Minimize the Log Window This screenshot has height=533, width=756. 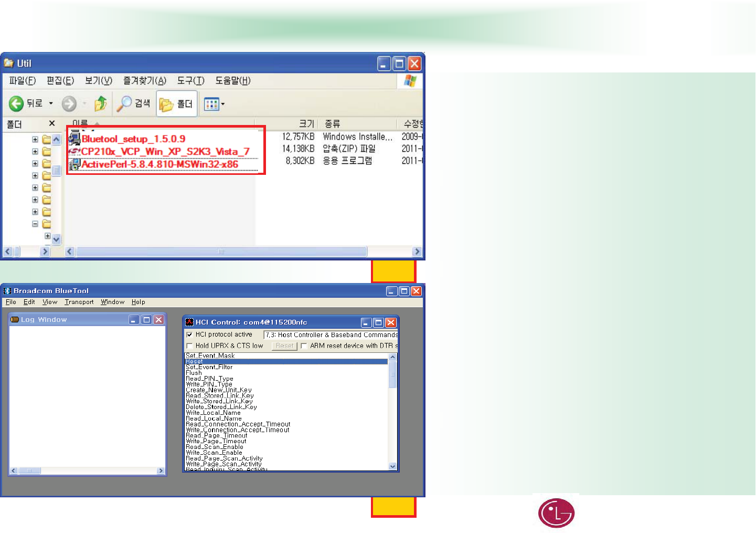134,320
